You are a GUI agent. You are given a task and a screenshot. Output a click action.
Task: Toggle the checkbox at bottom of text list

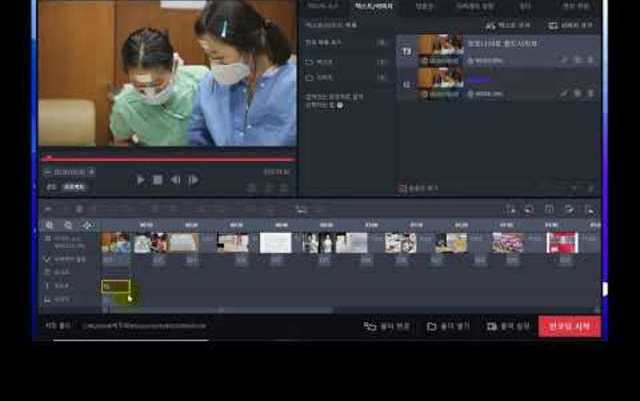[x=403, y=188]
